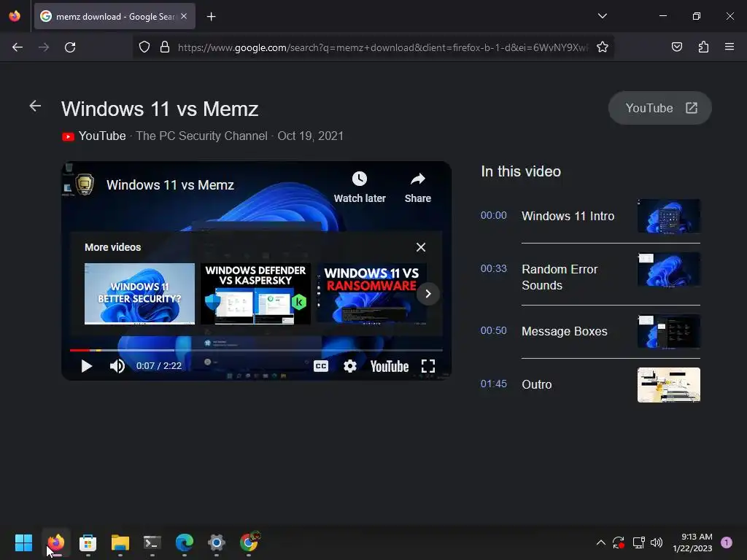Screen dimensions: 747x560
Task: Click the YouTube logo in player controls
Action: (390, 366)
